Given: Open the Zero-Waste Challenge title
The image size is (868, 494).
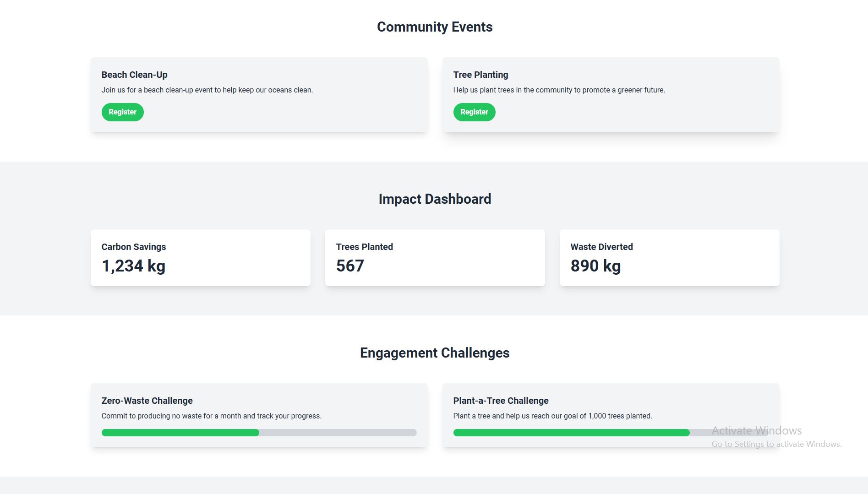Looking at the screenshot, I should [147, 401].
